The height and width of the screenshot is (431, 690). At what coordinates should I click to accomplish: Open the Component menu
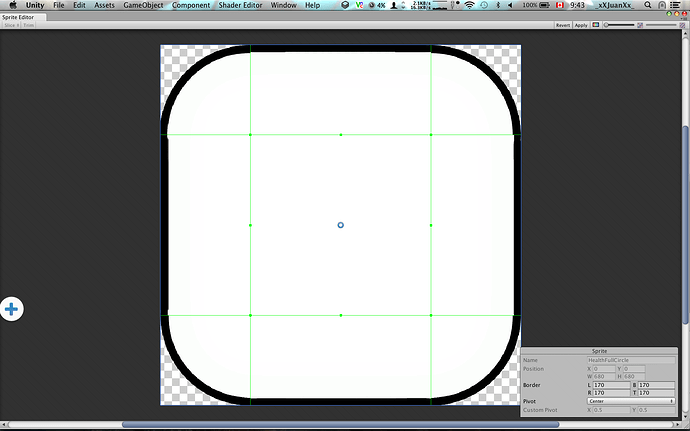click(191, 5)
